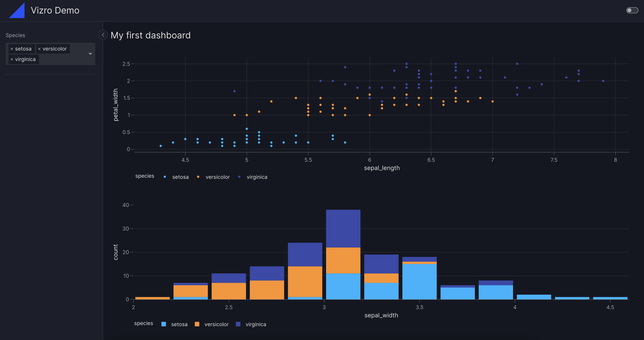The image size is (644, 340).
Task: Click the virginica legend square in bar chart
Action: point(238,324)
